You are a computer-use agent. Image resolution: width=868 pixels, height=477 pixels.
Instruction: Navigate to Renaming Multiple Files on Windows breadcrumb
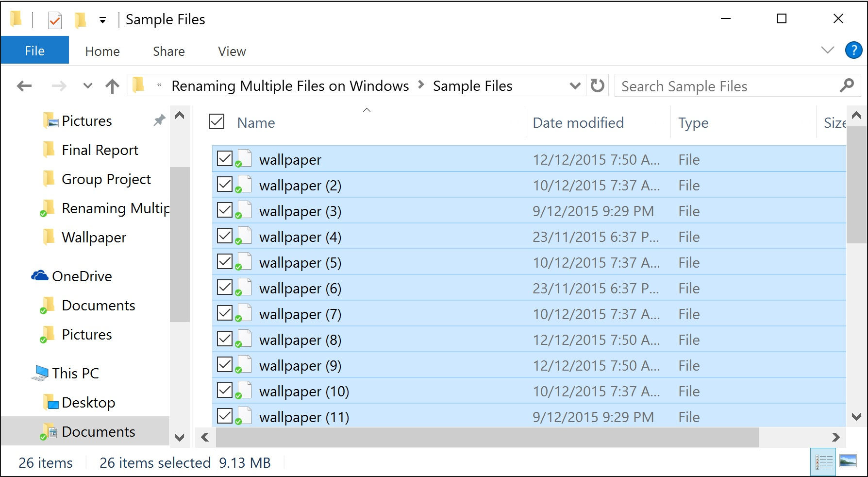tap(290, 85)
